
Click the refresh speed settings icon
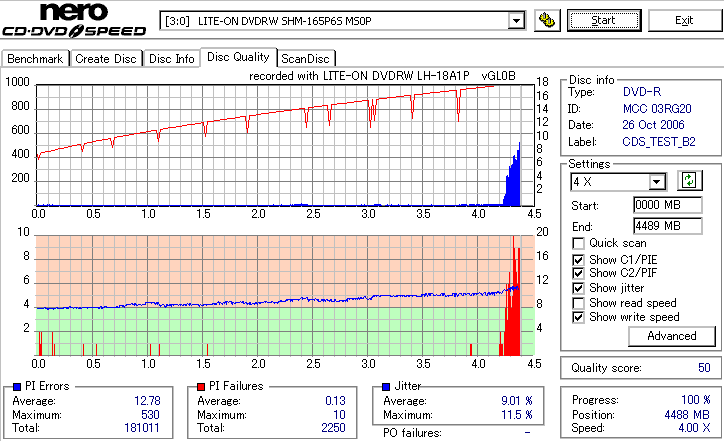(689, 180)
